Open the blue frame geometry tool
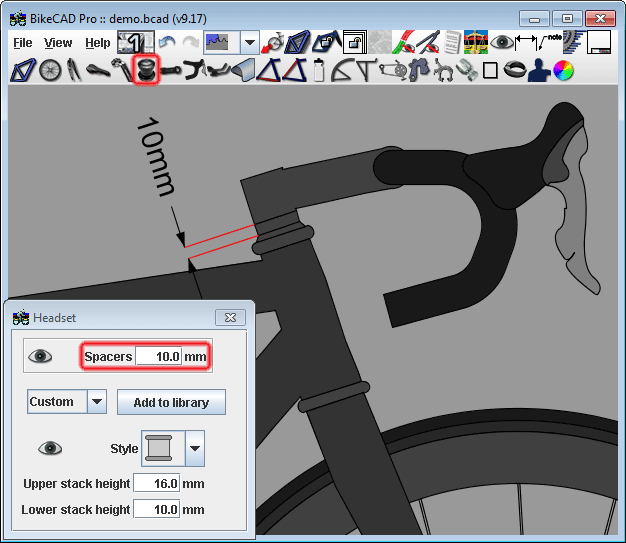The width and height of the screenshot is (626, 543). (x=23, y=71)
